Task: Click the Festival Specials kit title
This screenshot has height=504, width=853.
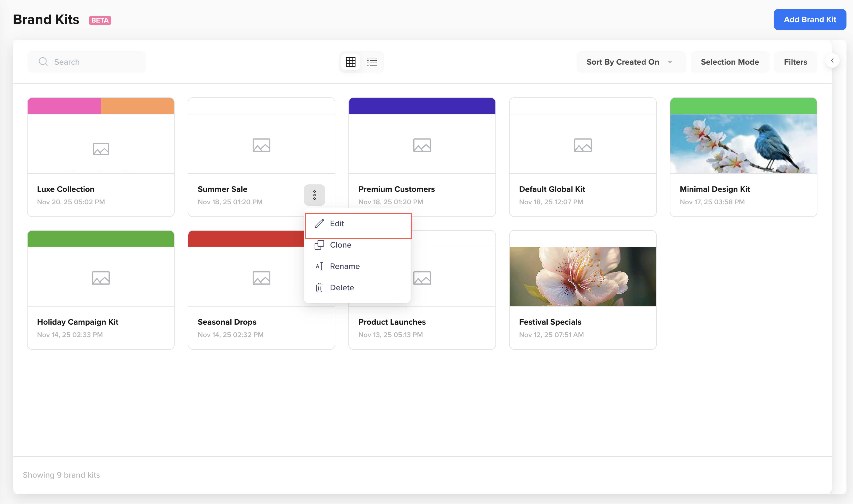Action: (550, 322)
